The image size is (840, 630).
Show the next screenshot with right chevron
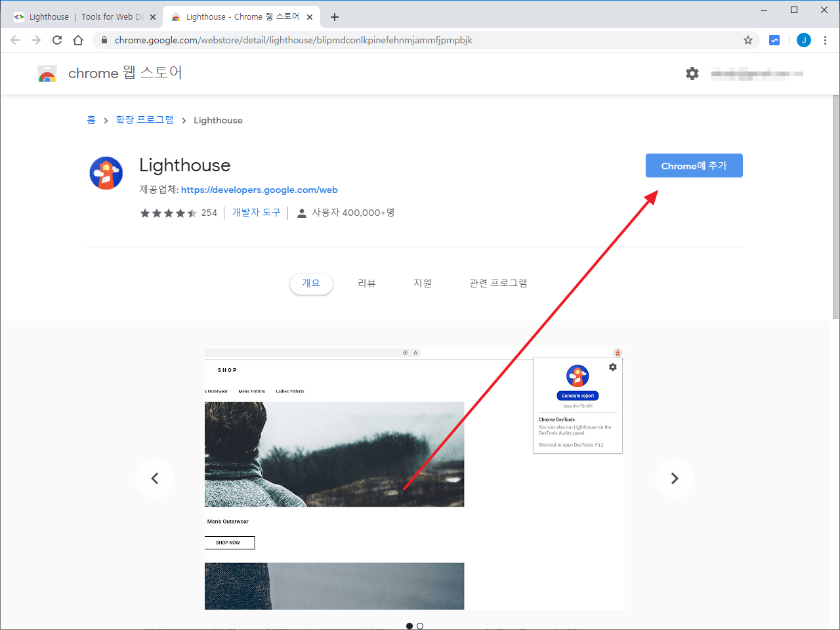tap(675, 478)
